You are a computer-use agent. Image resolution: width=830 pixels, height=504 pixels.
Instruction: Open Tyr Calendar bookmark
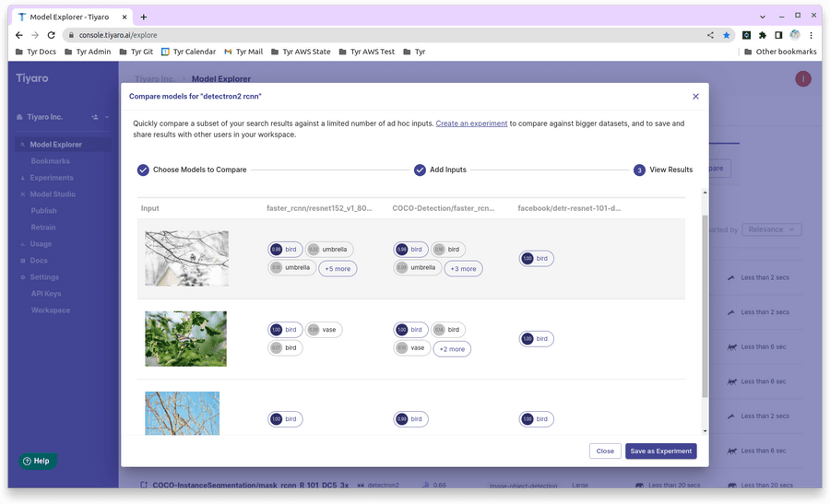click(188, 52)
